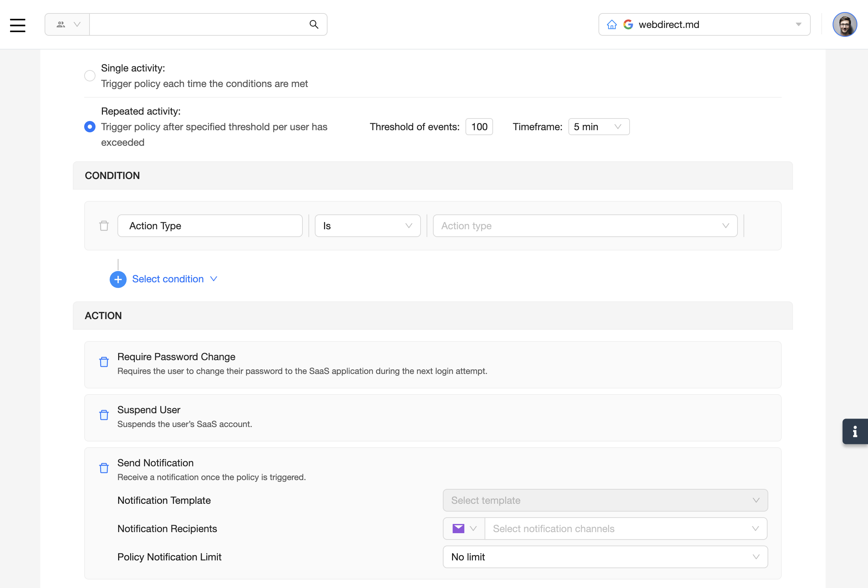Remove the Suspend User action

(104, 415)
